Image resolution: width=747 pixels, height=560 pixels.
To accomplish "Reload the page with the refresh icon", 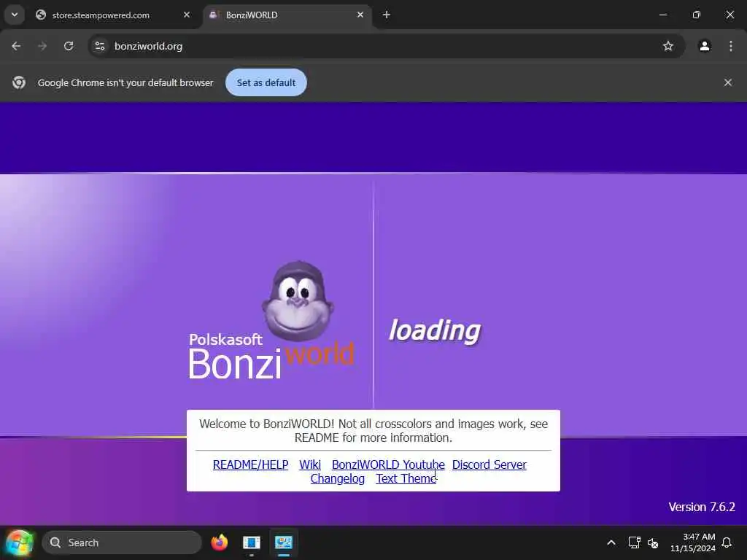I will point(69,46).
